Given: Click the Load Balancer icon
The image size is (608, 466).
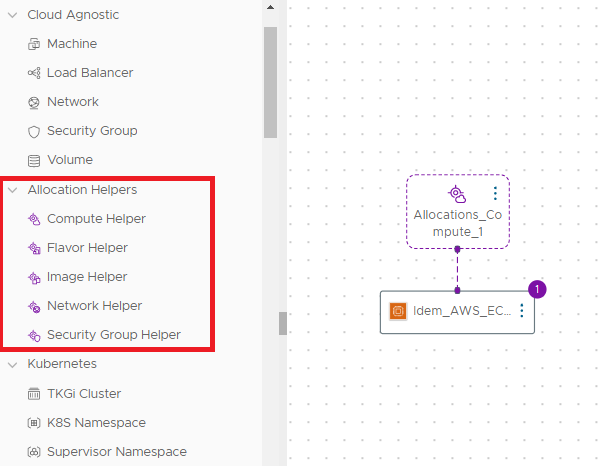Looking at the screenshot, I should tap(34, 73).
